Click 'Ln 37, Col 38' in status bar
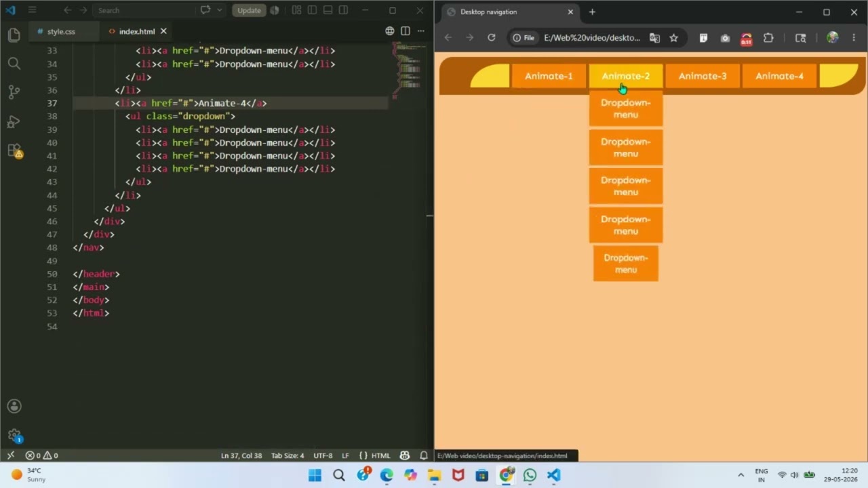The image size is (868, 488). coord(241,455)
